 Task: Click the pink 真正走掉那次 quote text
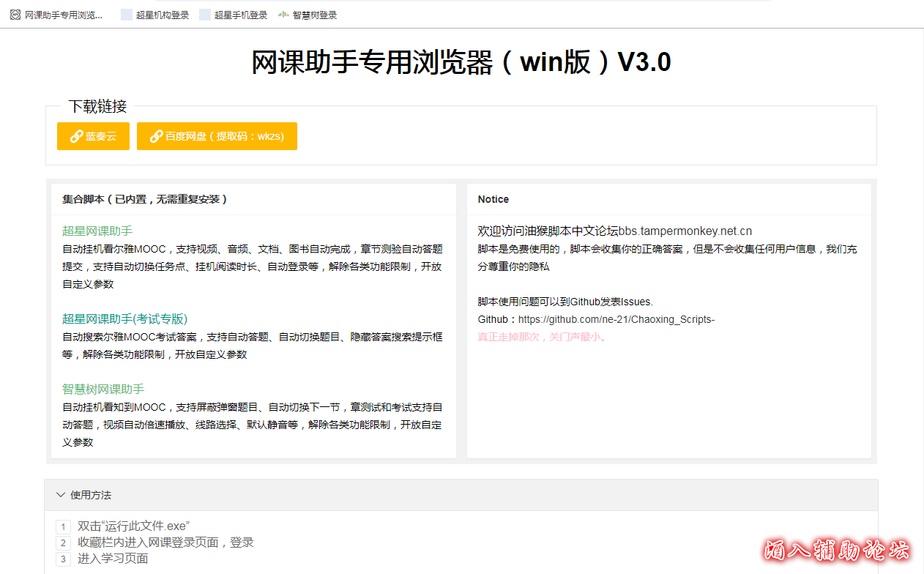[542, 337]
